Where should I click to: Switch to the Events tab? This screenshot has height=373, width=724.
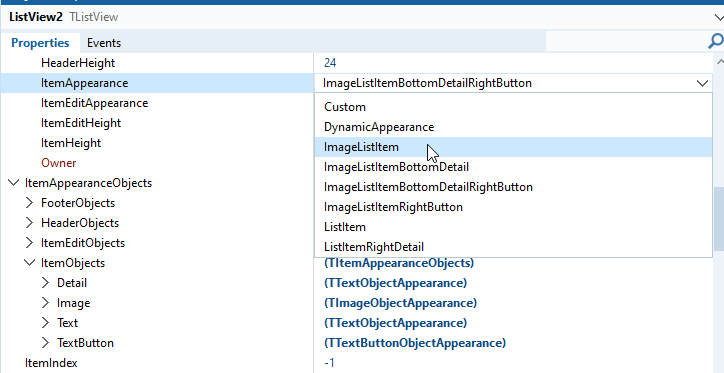104,43
